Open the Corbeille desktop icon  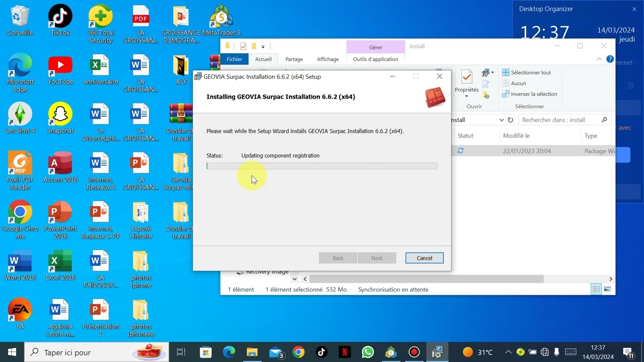[x=20, y=21]
